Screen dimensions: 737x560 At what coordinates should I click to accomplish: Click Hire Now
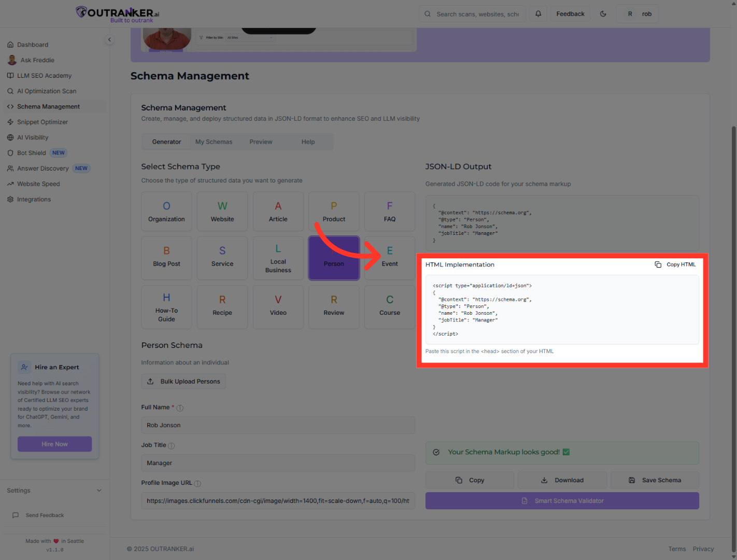point(54,444)
